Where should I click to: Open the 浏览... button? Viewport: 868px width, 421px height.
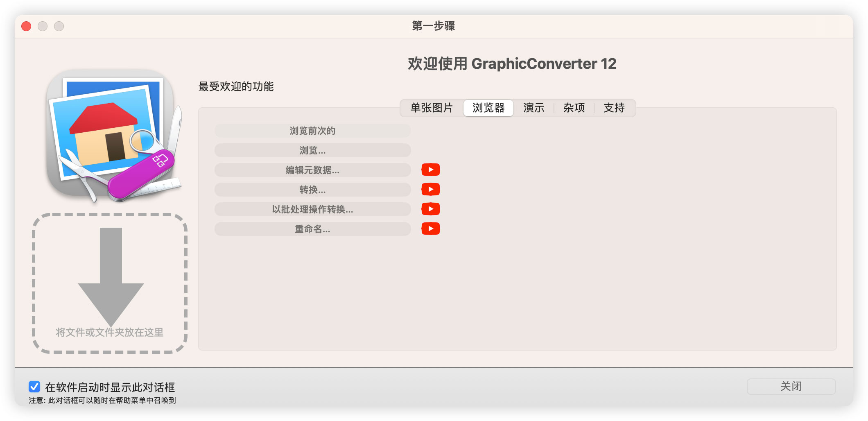tap(313, 150)
